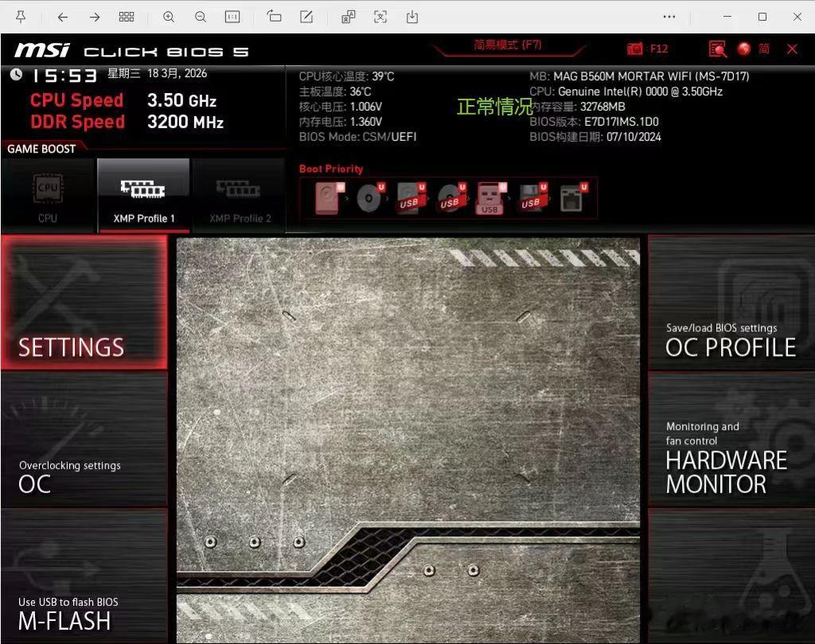Zoom out of the image
The width and height of the screenshot is (815, 644).
(200, 18)
